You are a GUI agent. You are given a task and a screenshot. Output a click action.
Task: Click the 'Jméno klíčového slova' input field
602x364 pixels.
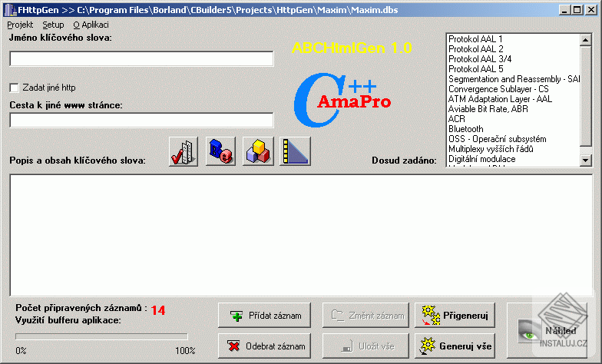(x=141, y=58)
